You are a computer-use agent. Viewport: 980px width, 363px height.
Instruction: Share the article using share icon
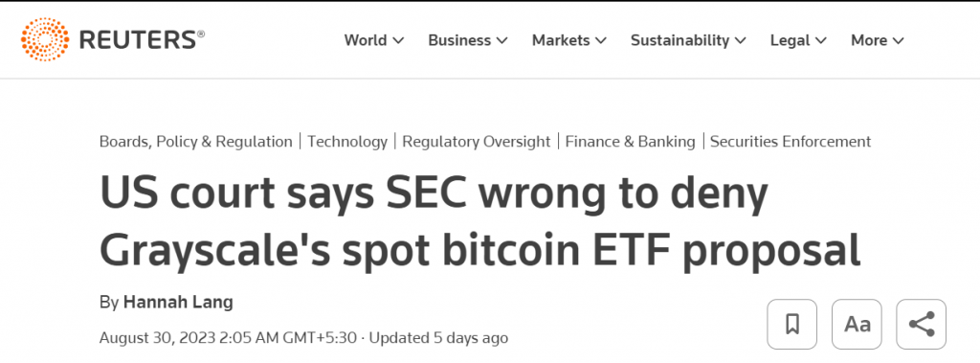[x=922, y=324]
